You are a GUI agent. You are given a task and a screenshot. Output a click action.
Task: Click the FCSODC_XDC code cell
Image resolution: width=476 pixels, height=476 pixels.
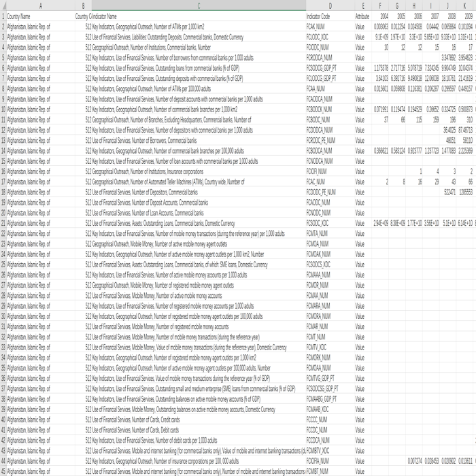pyautogui.click(x=330, y=223)
